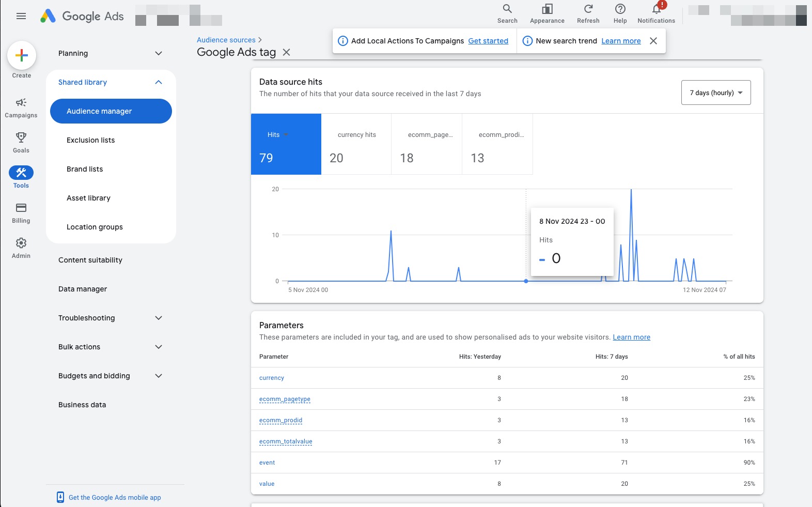The height and width of the screenshot is (507, 812).
Task: Open the value parameter
Action: (267, 484)
